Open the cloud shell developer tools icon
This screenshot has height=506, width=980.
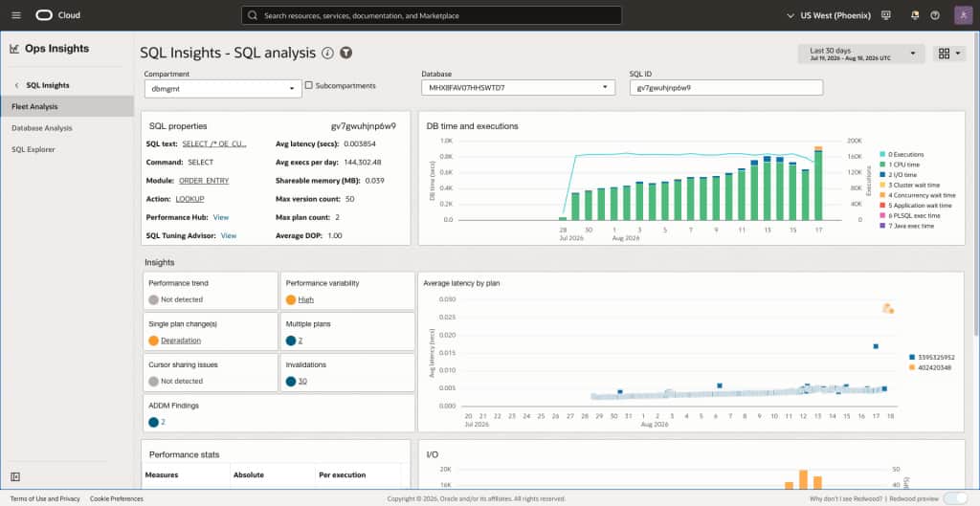885,15
